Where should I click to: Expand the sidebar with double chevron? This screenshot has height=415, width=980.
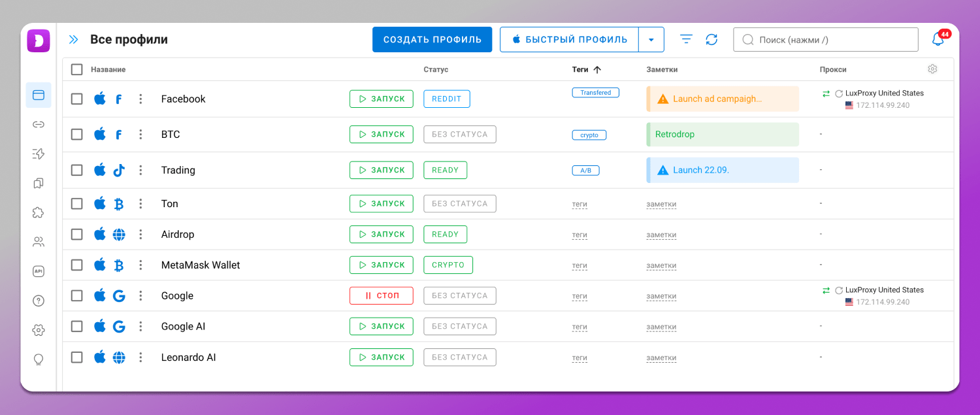click(x=74, y=40)
